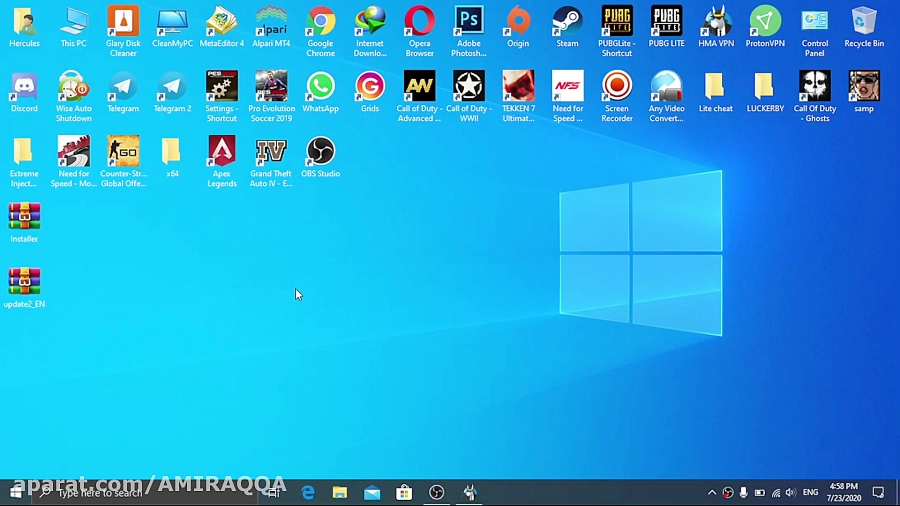Select the Apex Legends icon

coord(222,162)
